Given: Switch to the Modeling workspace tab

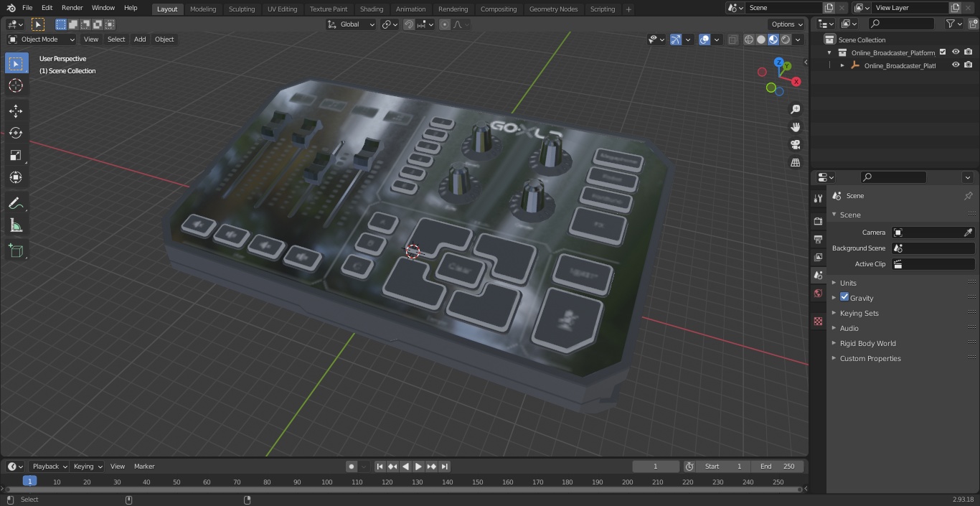Looking at the screenshot, I should [203, 9].
